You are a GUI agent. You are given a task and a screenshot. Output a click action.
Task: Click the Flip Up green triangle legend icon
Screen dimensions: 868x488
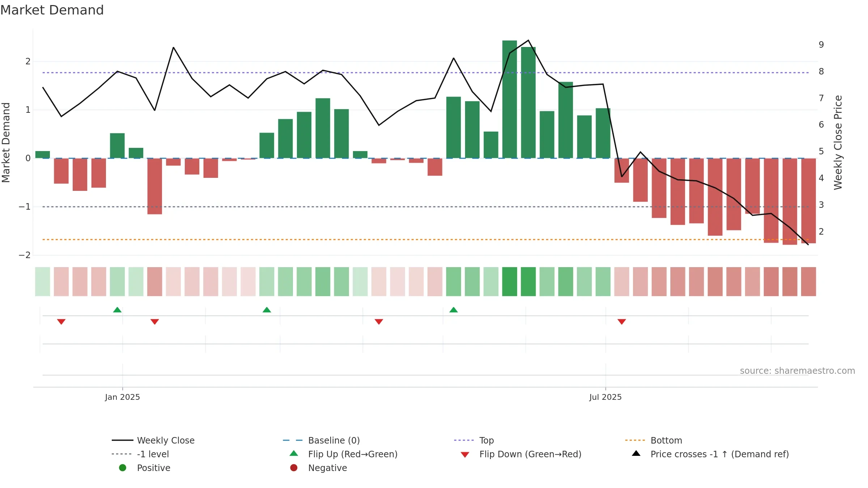point(294,453)
